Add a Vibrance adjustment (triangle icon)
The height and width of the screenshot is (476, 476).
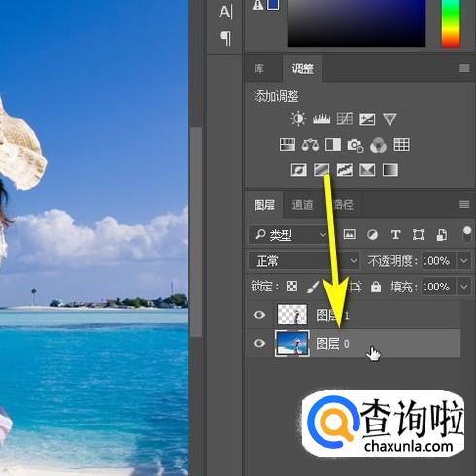click(x=390, y=119)
